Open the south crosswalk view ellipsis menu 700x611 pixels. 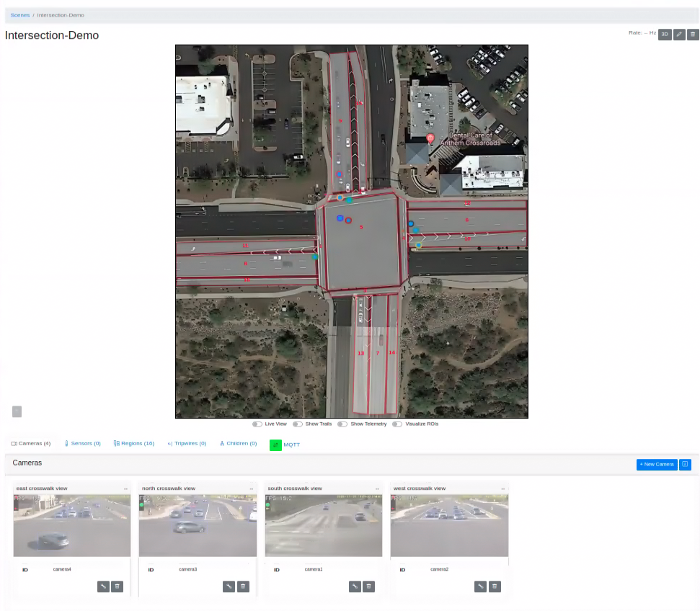pyautogui.click(x=376, y=488)
